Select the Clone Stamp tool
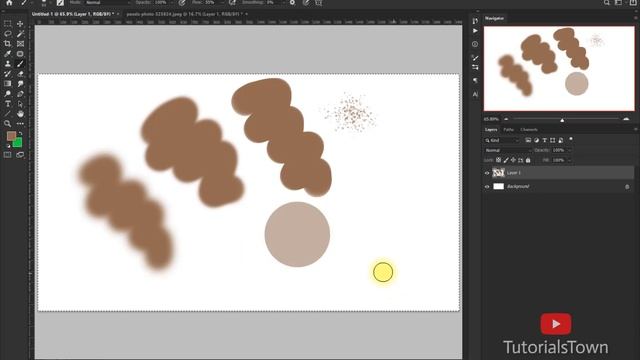The height and width of the screenshot is (360, 640). [7, 64]
